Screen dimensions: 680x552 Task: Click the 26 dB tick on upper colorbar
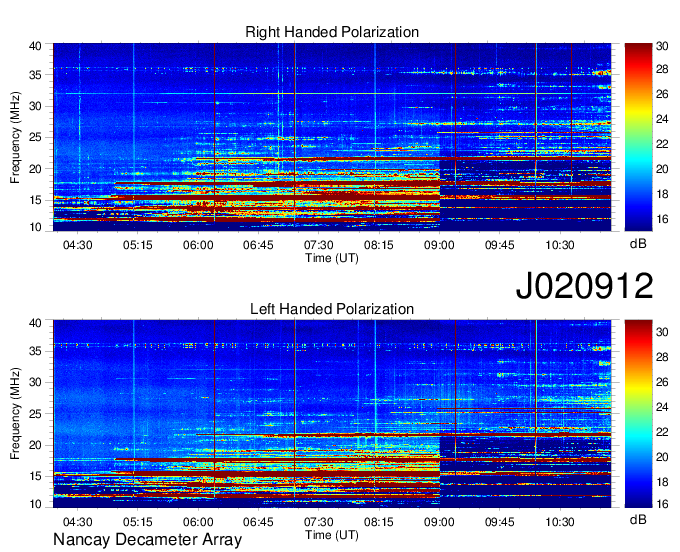coord(662,94)
